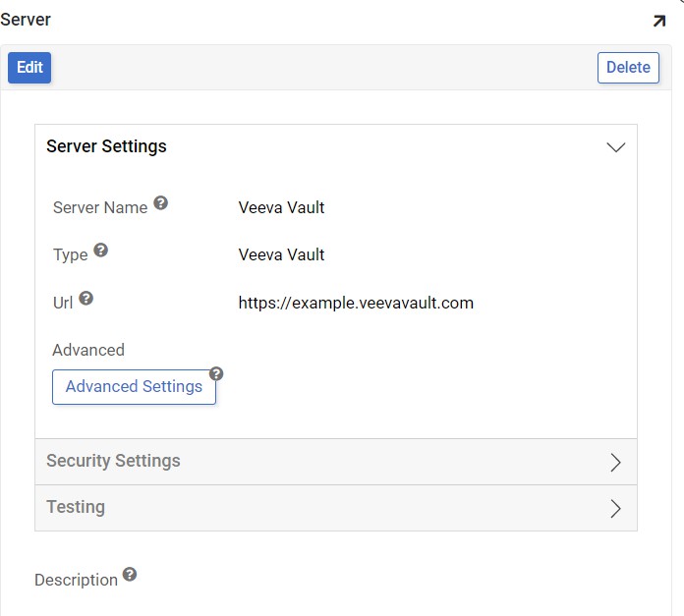Delete this server
This screenshot has height=616, width=684.
628,68
